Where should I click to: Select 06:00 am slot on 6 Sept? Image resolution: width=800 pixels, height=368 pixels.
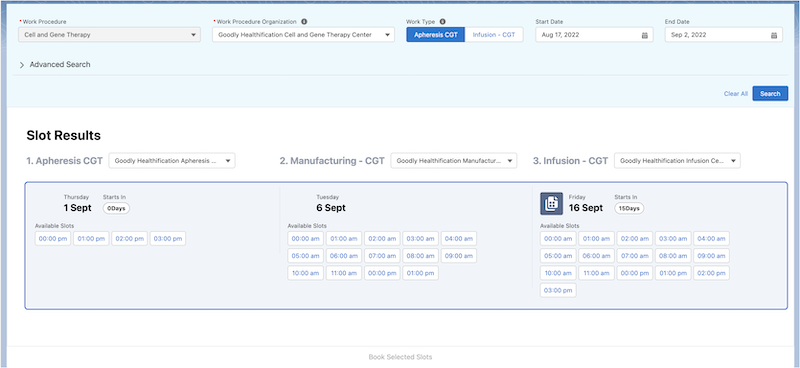pyautogui.click(x=344, y=256)
